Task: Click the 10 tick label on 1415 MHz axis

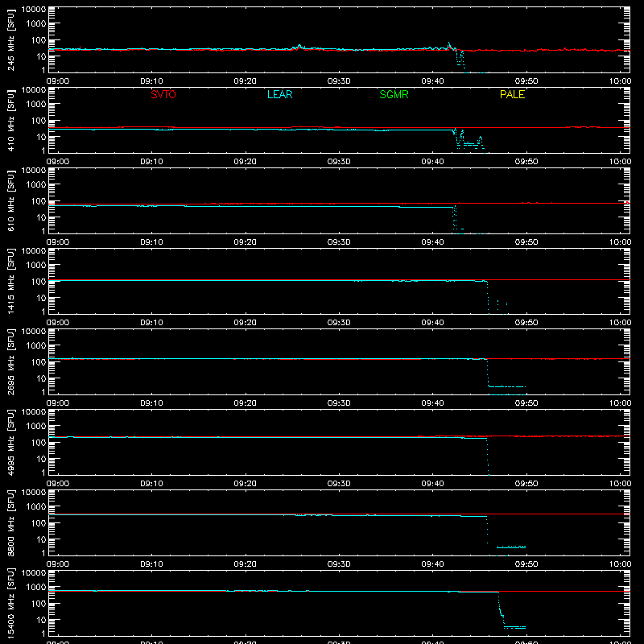Action: [x=41, y=298]
